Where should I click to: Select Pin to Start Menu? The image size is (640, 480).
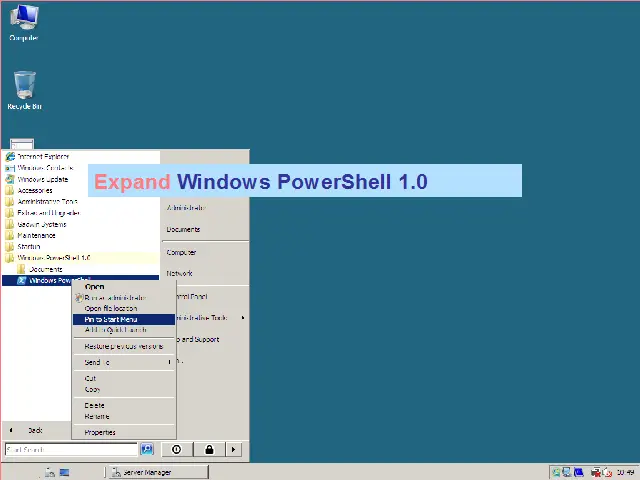[x=124, y=319]
